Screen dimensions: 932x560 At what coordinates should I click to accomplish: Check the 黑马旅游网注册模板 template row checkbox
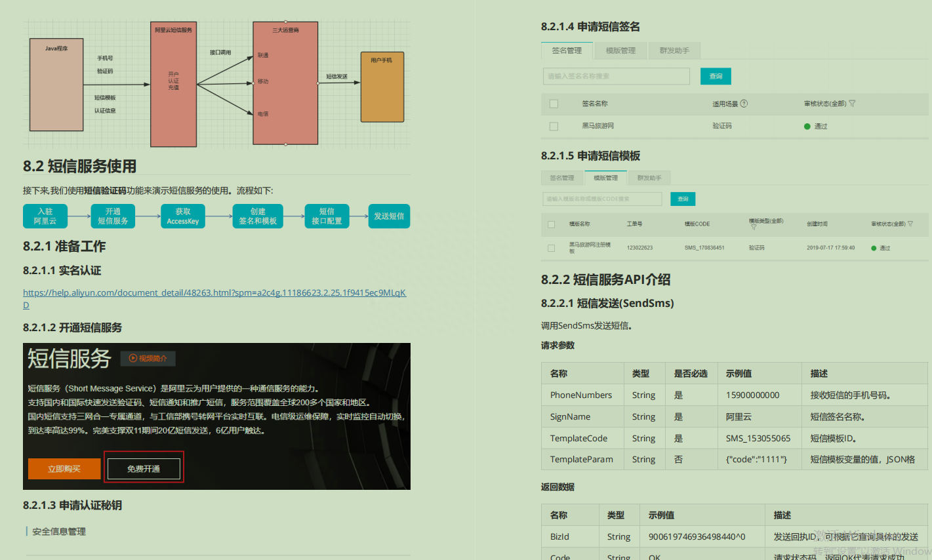click(552, 247)
